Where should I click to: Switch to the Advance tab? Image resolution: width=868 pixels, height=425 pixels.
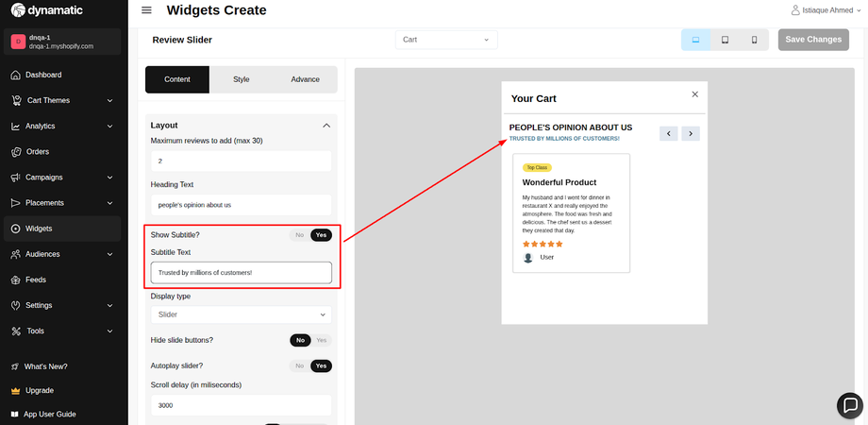(x=305, y=79)
